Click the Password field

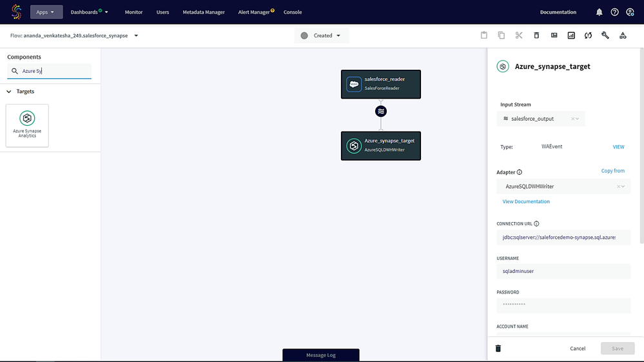(x=563, y=305)
